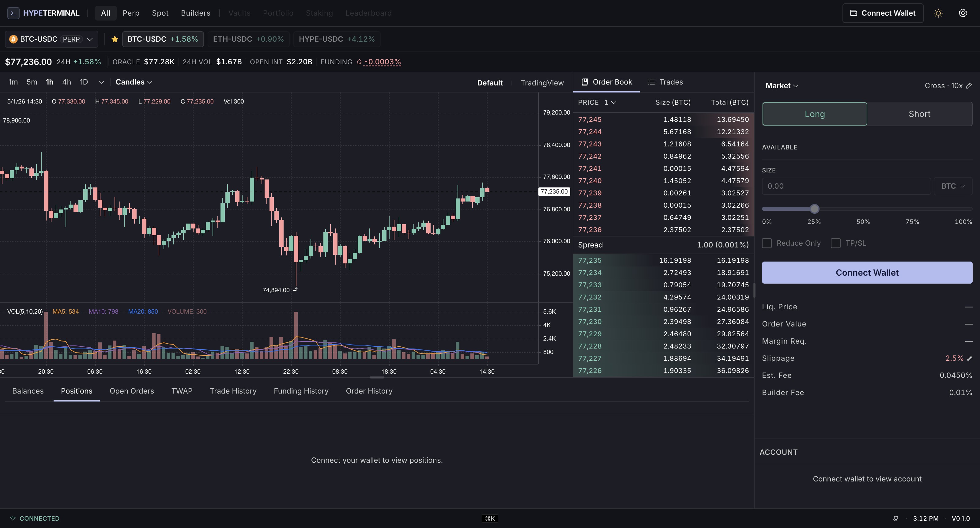The image size is (980, 528).
Task: Click the large purple Connect Wallet button
Action: [x=867, y=272]
